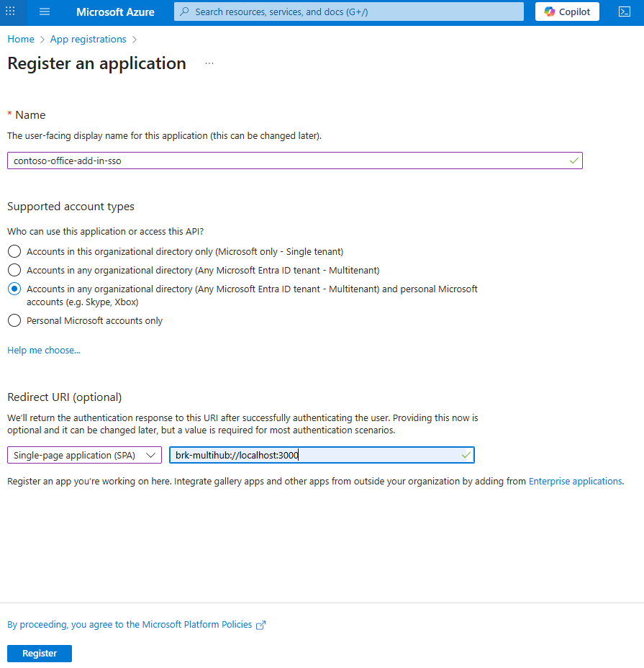Open Copilot

click(566, 12)
